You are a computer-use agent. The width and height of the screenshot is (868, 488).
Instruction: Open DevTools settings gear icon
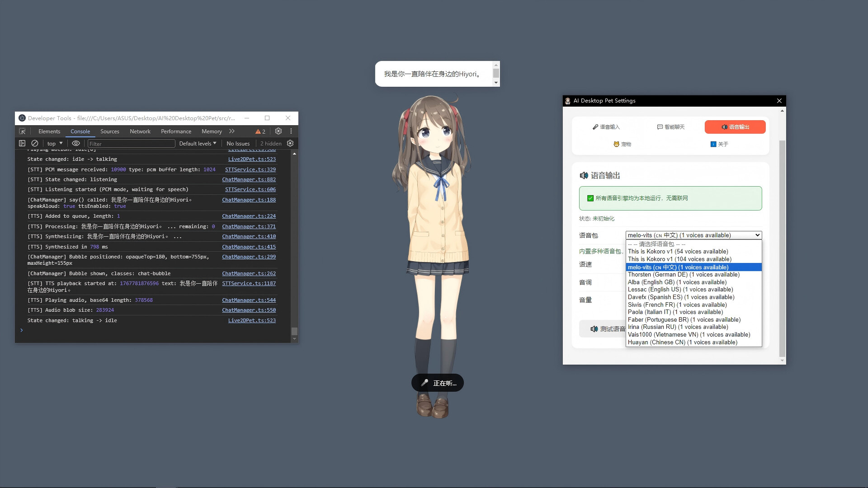click(x=278, y=131)
